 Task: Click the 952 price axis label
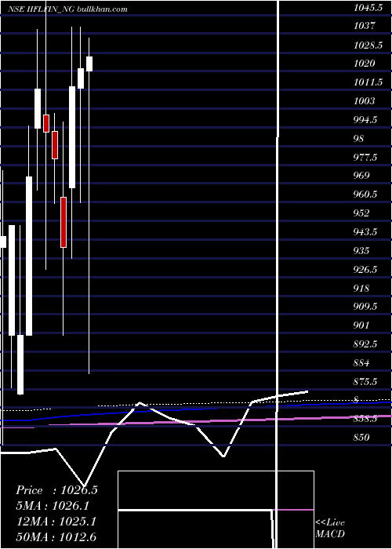click(x=361, y=213)
